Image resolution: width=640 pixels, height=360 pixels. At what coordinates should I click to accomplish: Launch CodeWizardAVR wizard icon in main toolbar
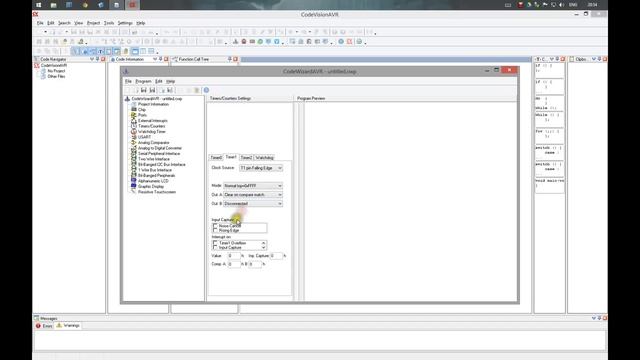236,41
